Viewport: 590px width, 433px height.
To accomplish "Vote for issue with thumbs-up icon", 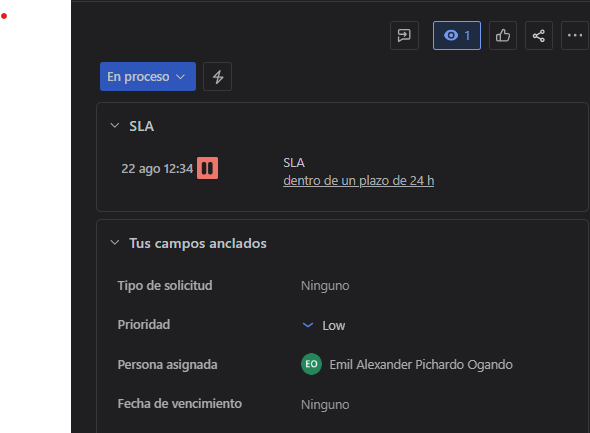I will point(503,35).
